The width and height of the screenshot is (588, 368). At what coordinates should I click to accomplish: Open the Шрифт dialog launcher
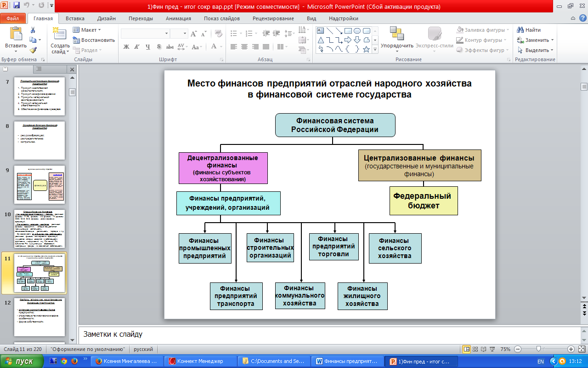[x=221, y=60]
